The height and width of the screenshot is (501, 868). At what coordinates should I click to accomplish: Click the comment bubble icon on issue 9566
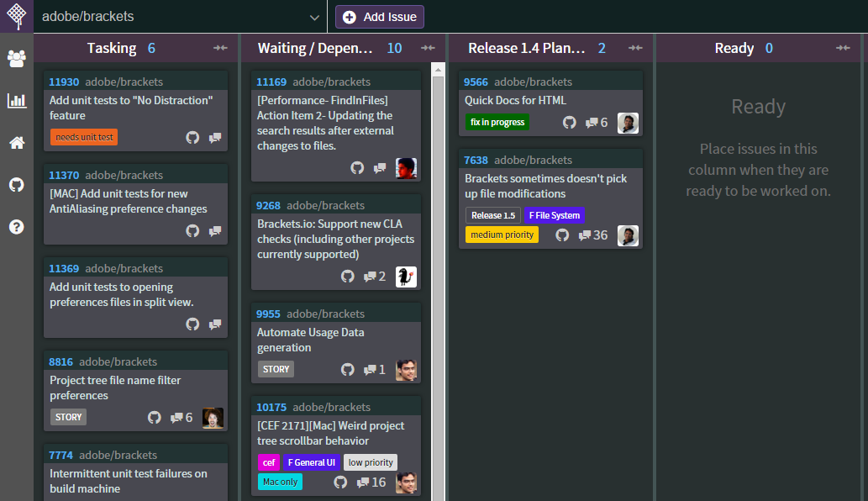click(x=590, y=122)
